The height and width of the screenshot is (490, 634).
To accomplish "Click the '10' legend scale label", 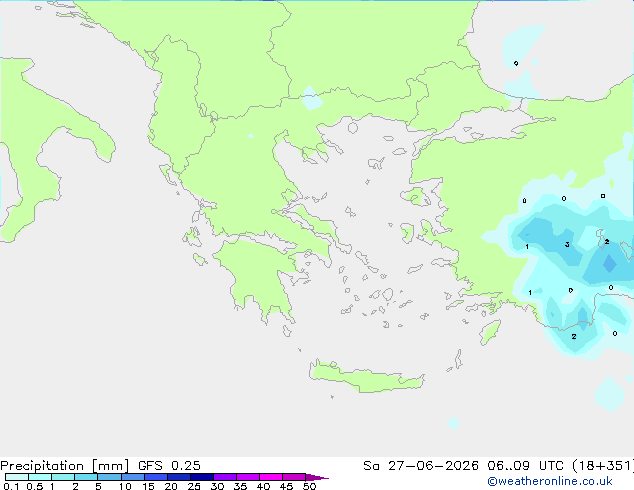I will [x=125, y=486].
